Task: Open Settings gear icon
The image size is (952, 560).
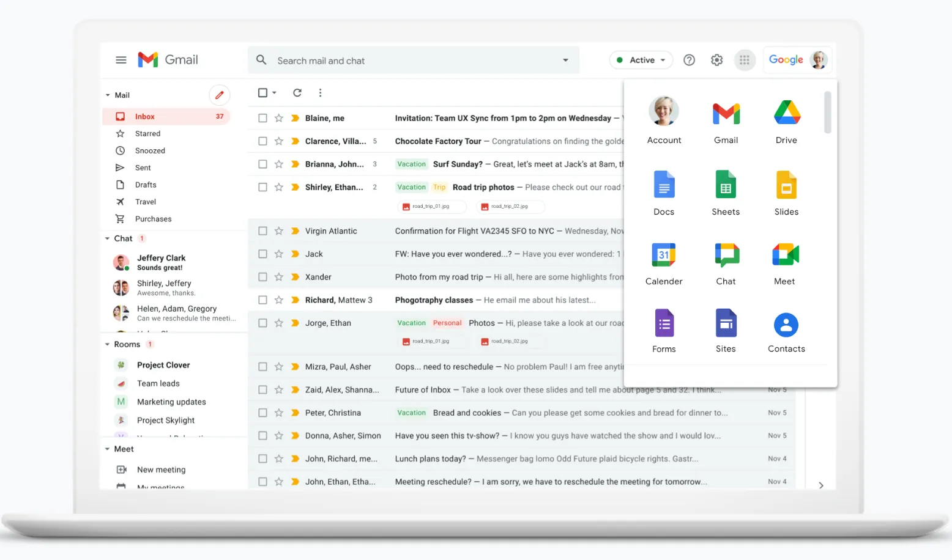Action: (x=717, y=60)
